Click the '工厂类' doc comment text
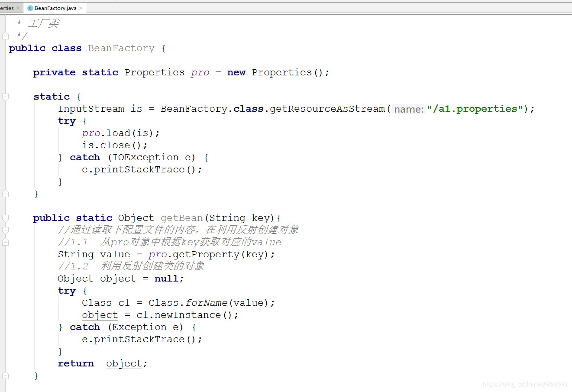 point(43,23)
